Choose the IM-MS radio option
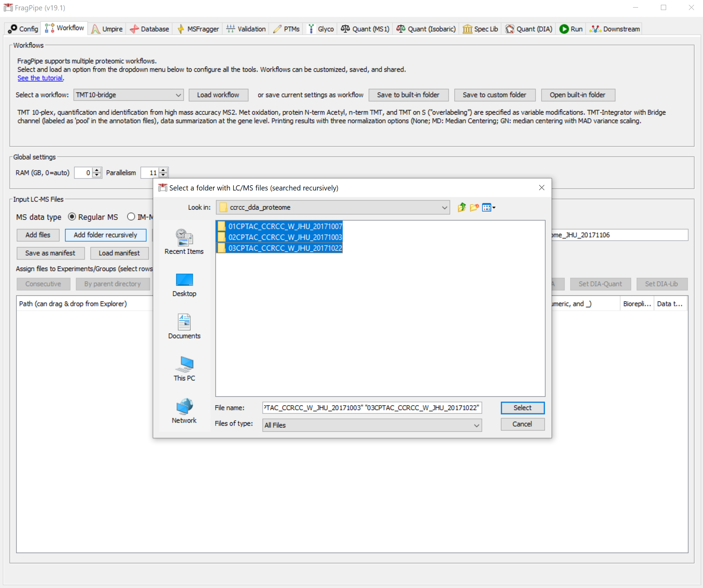Image resolution: width=703 pixels, height=588 pixels. click(131, 217)
